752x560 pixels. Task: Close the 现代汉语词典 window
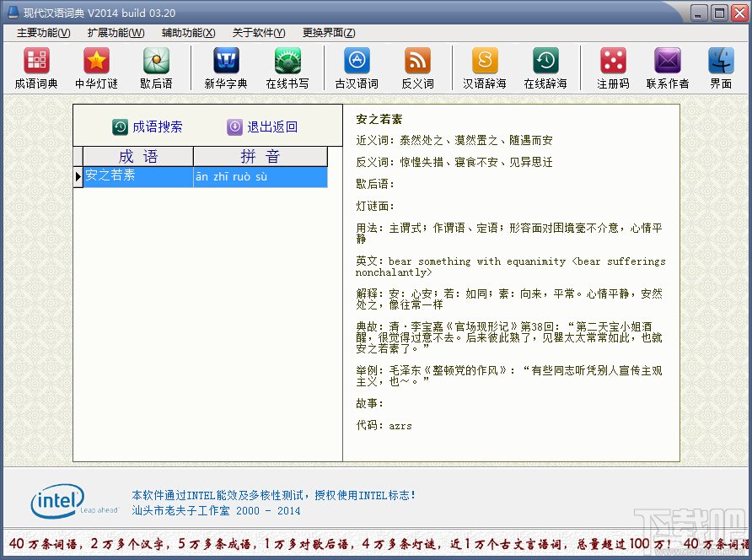click(739, 13)
